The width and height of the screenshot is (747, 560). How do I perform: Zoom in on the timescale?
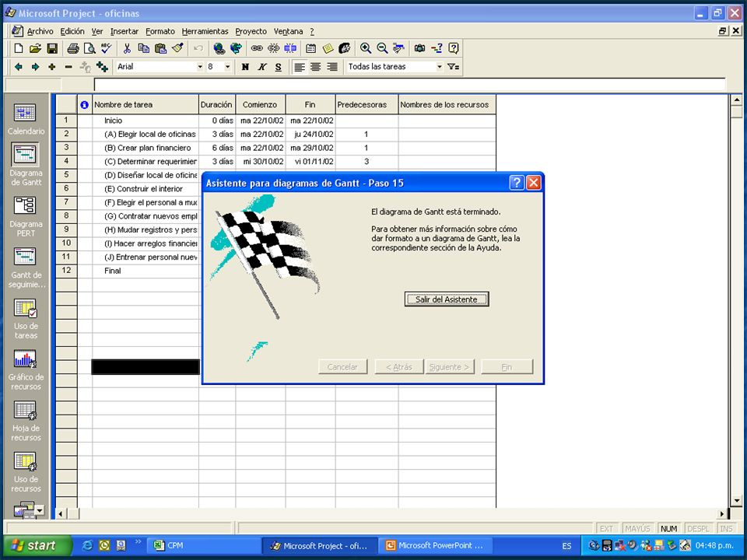pos(366,48)
